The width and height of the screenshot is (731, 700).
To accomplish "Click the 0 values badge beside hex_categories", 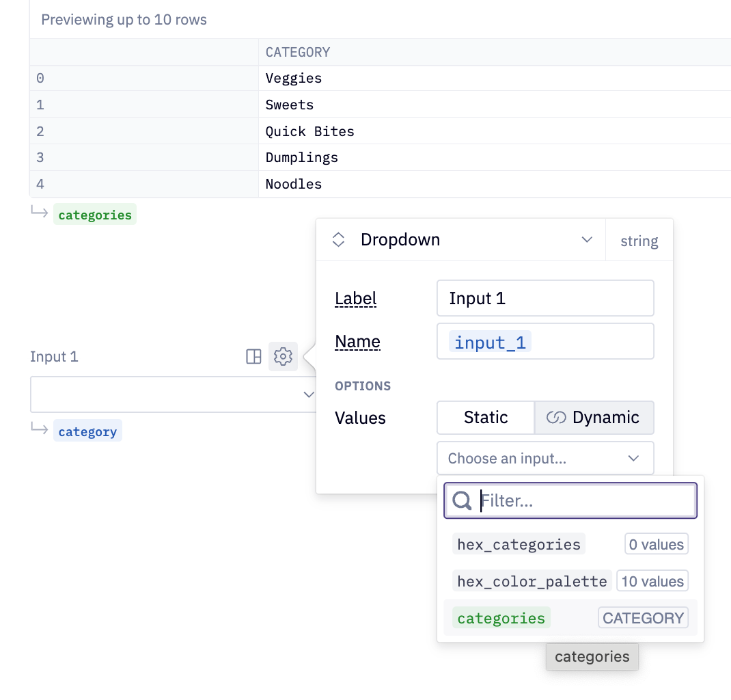I will coord(656,544).
